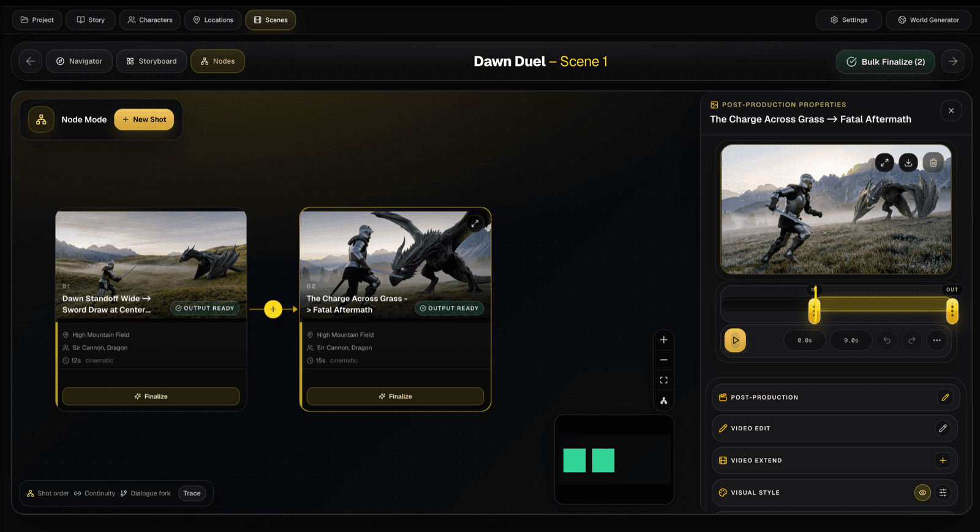Create a New Shot
The height and width of the screenshot is (532, 980).
point(144,119)
